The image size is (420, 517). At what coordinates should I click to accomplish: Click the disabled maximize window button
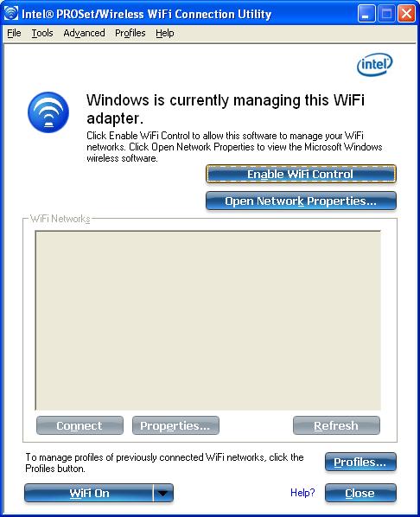tap(386, 14)
